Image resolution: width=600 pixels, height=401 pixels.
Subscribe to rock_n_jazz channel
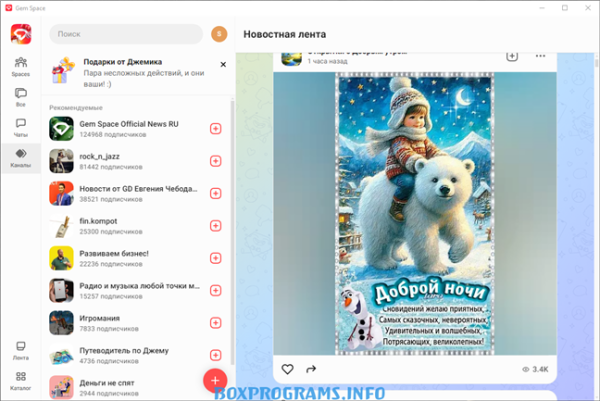pos(216,161)
